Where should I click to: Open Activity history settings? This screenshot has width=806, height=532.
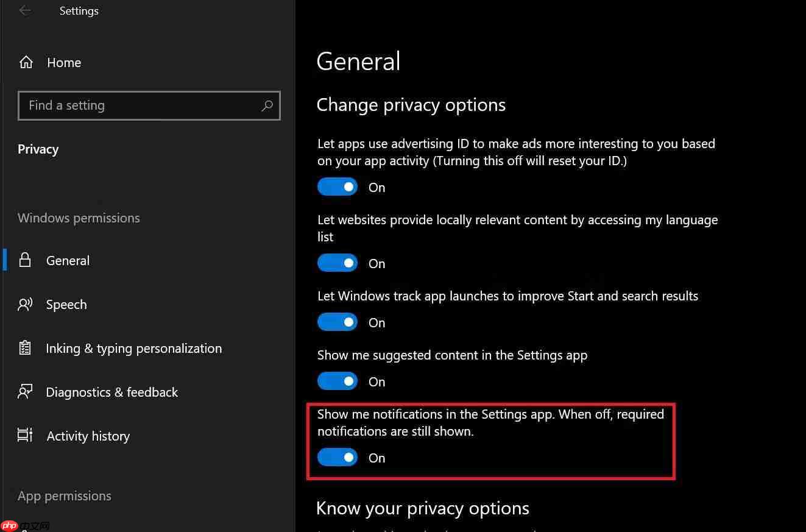tap(88, 435)
